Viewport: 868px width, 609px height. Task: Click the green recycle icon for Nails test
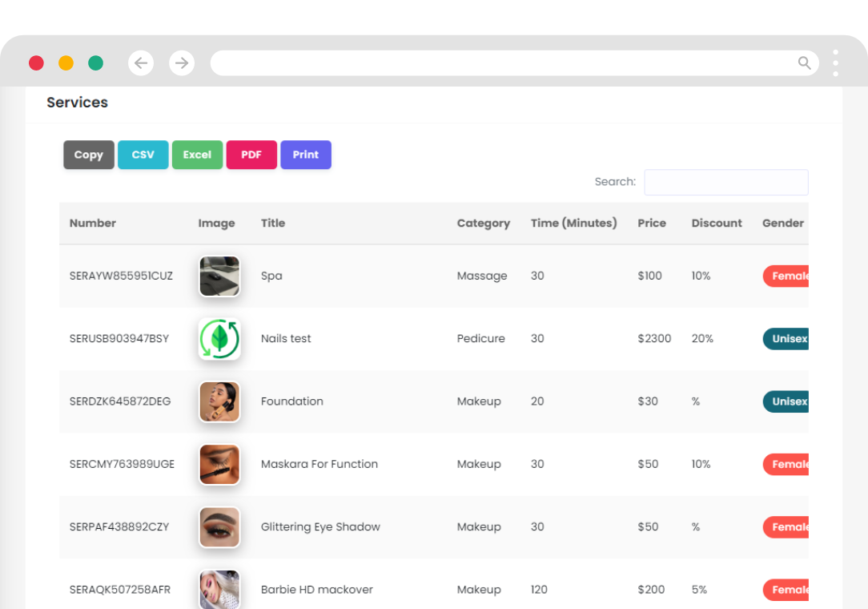point(219,338)
